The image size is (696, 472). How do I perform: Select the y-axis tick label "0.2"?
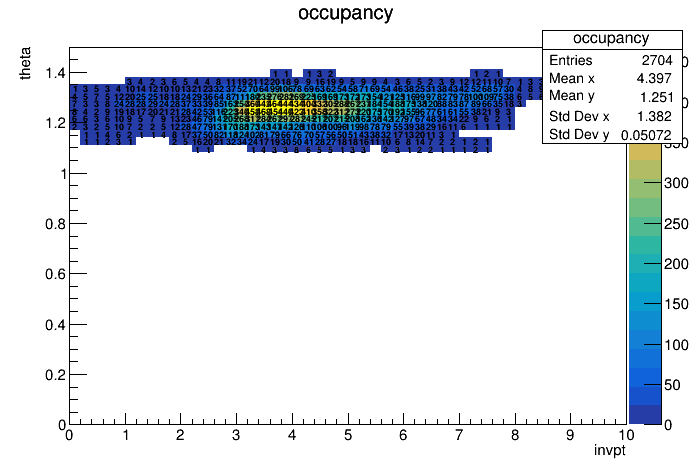tap(55, 375)
